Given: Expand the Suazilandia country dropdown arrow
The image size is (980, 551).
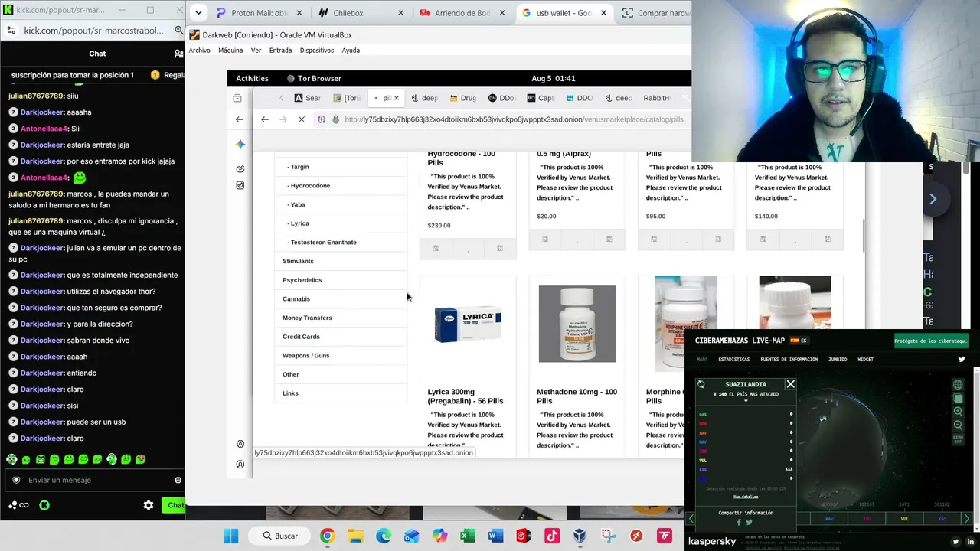Looking at the screenshot, I should tap(746, 401).
